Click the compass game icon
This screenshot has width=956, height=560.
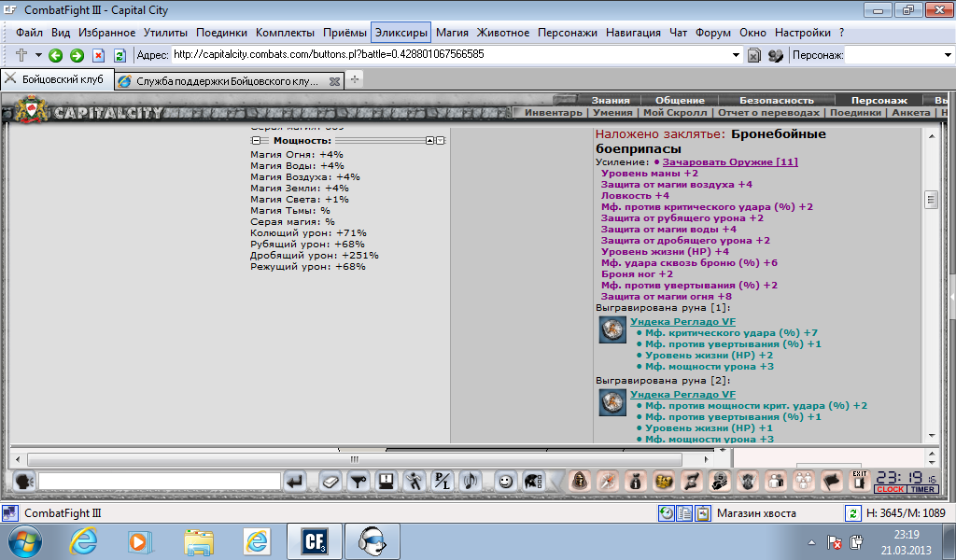(x=607, y=482)
